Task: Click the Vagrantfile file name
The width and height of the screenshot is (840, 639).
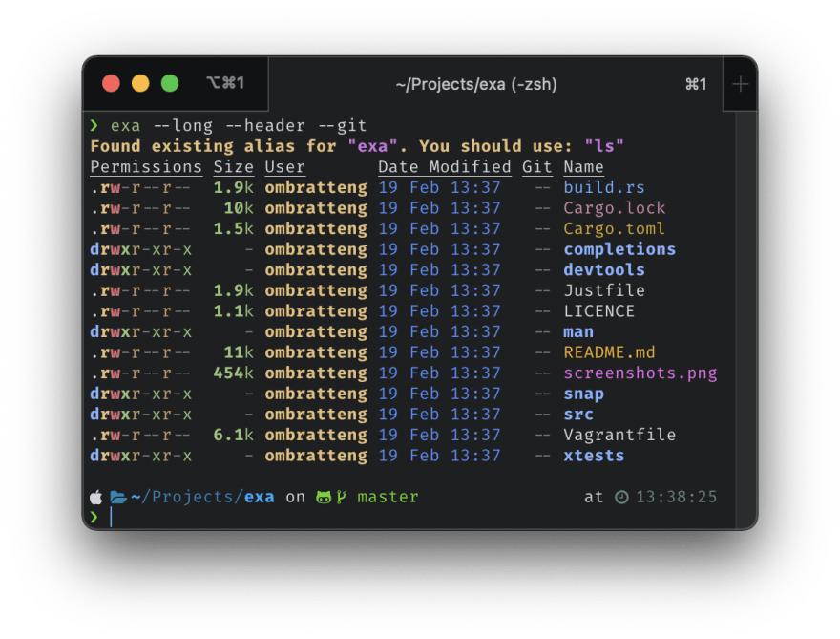Action: (x=619, y=436)
